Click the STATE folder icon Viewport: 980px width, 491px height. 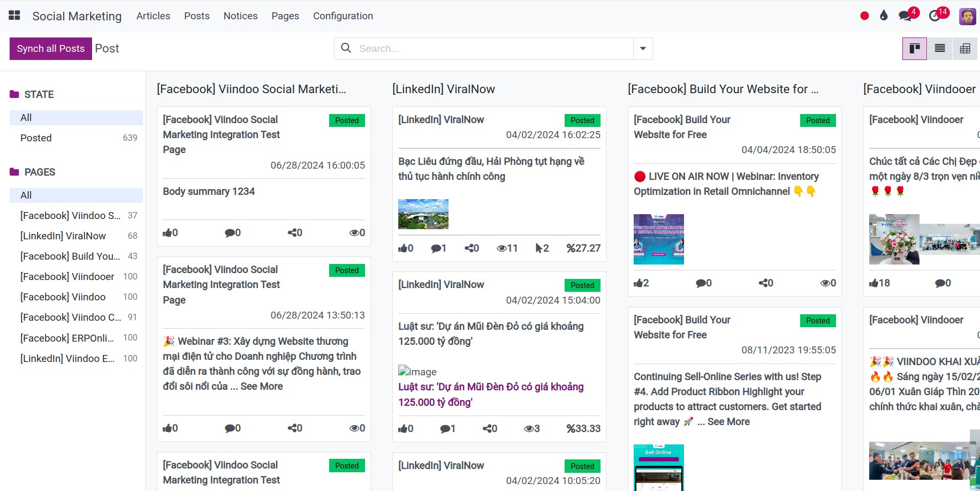point(14,94)
